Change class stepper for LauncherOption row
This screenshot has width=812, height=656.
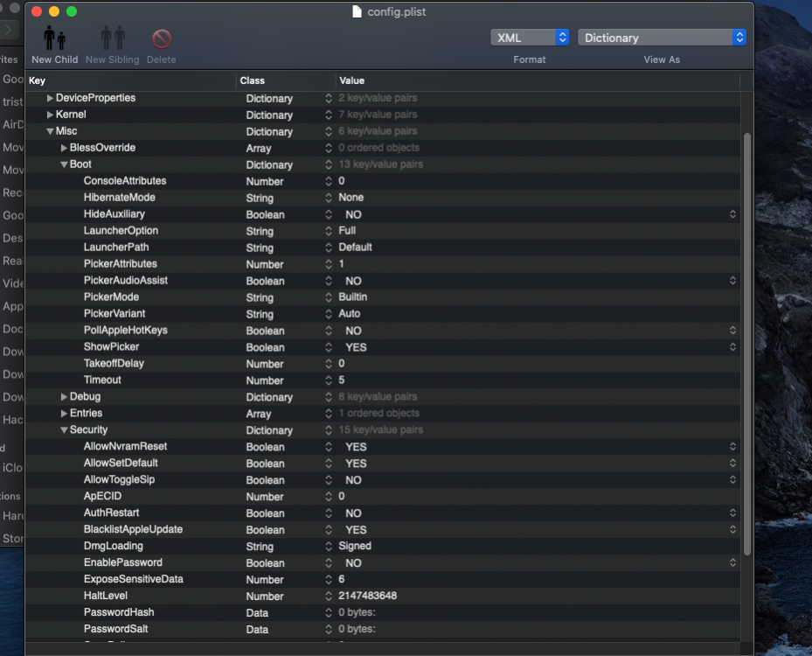(x=329, y=231)
